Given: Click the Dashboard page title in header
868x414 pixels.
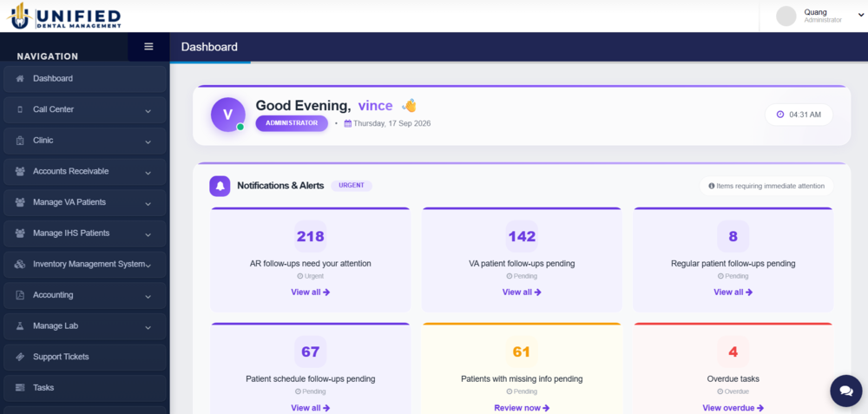Looking at the screenshot, I should pos(209,47).
